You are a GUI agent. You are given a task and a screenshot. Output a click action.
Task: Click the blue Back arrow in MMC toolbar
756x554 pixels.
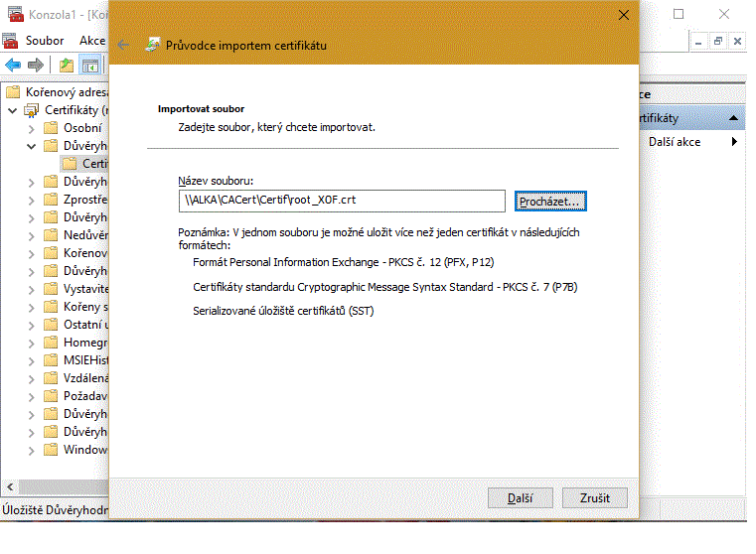click(13, 66)
